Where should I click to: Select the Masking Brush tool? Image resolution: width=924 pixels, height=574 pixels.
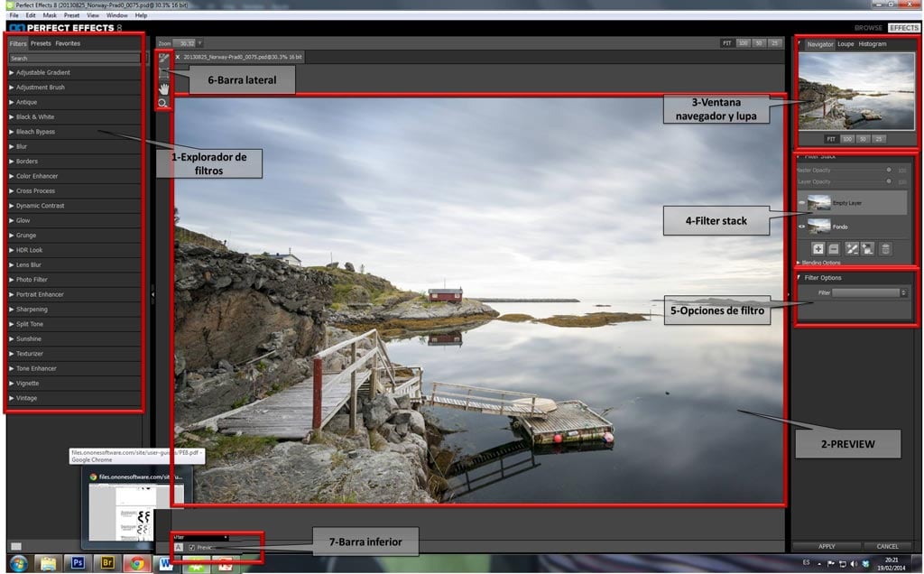point(164,59)
